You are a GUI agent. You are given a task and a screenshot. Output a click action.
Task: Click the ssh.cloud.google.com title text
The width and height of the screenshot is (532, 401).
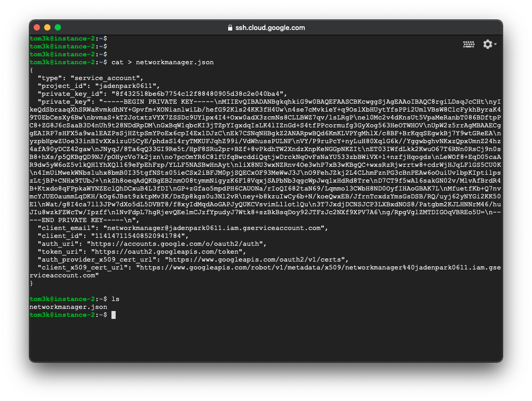[270, 28]
